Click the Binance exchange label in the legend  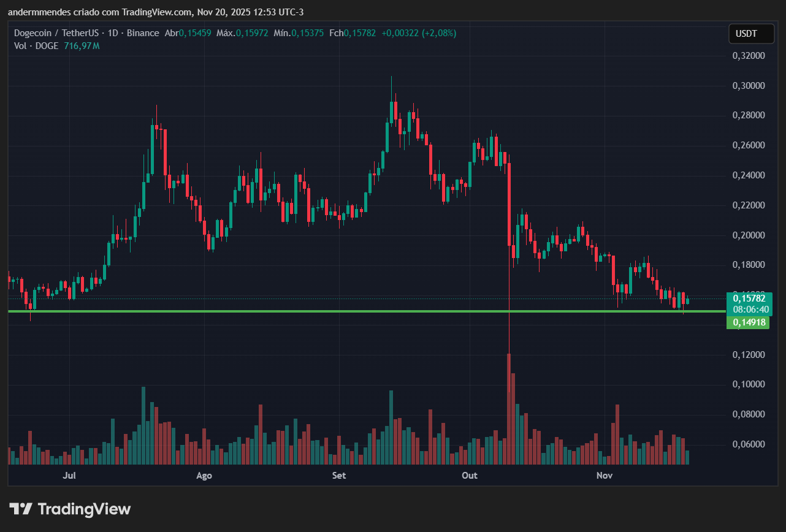(x=142, y=33)
